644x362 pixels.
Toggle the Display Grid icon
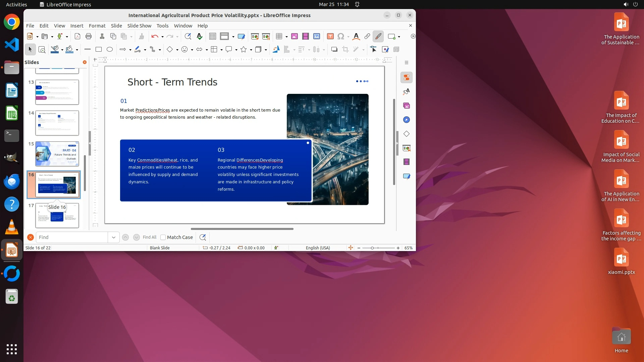point(212,37)
